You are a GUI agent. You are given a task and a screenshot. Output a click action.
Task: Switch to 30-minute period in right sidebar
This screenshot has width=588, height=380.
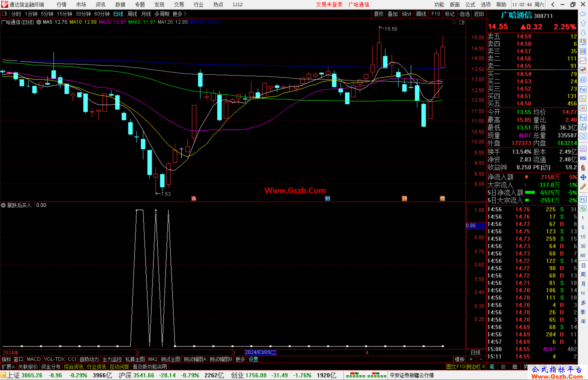click(583, 246)
